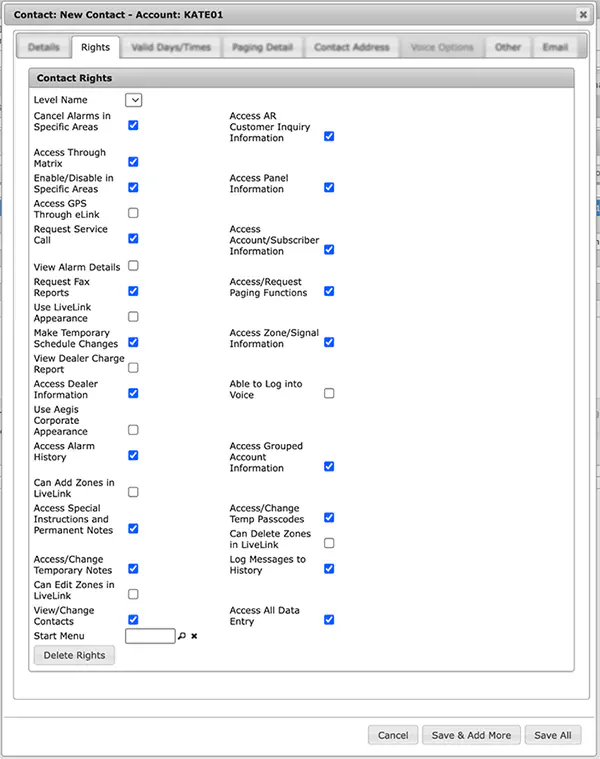
Task: Click the Delete Rights button
Action: [74, 655]
